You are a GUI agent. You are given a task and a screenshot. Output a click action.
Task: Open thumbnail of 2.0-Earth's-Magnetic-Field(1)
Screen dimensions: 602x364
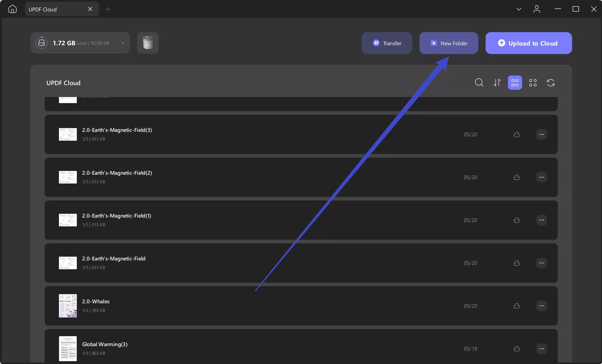pyautogui.click(x=68, y=220)
